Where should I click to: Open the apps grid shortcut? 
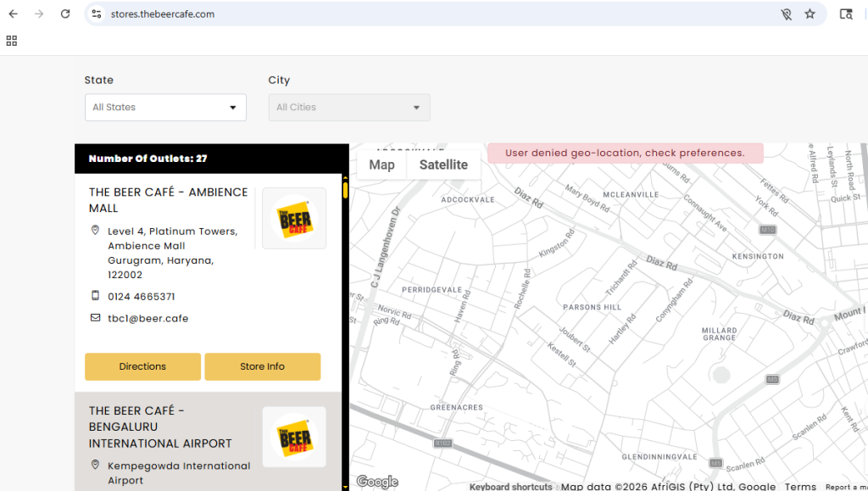click(12, 41)
